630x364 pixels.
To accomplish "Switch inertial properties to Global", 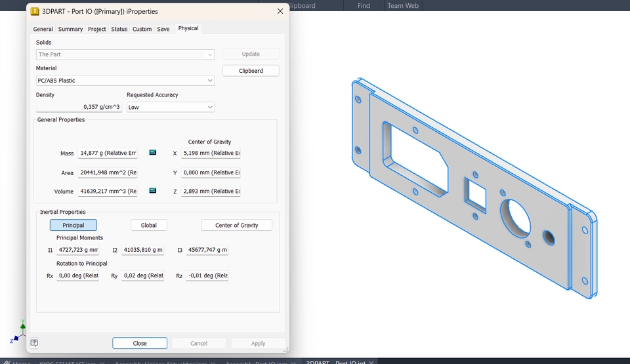I will (149, 225).
